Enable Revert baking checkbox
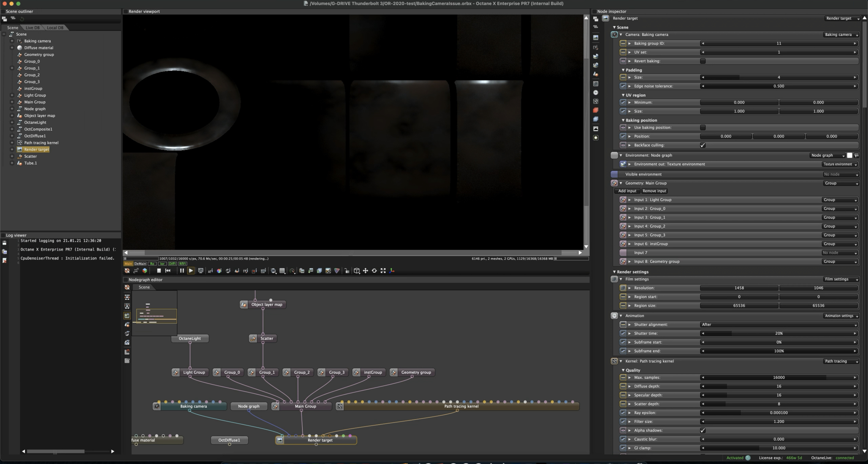Viewport: 868px width, 464px height. [x=702, y=61]
